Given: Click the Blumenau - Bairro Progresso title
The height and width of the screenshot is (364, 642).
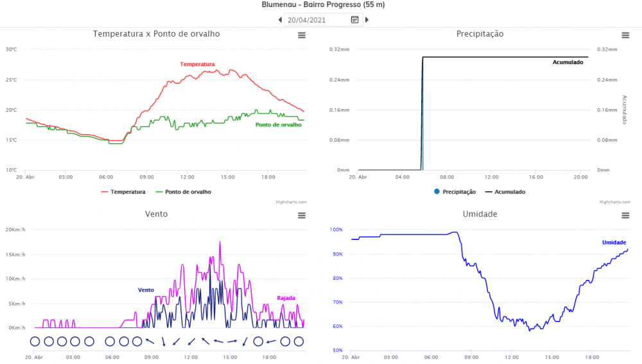Looking at the screenshot, I should click(323, 4).
